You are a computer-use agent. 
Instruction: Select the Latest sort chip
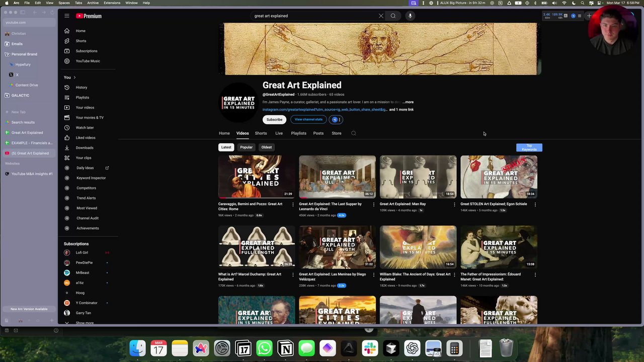tap(226, 147)
